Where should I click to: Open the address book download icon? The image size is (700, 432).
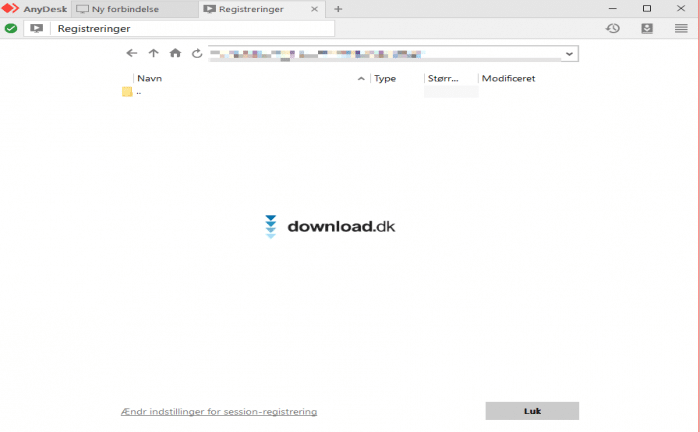click(647, 29)
